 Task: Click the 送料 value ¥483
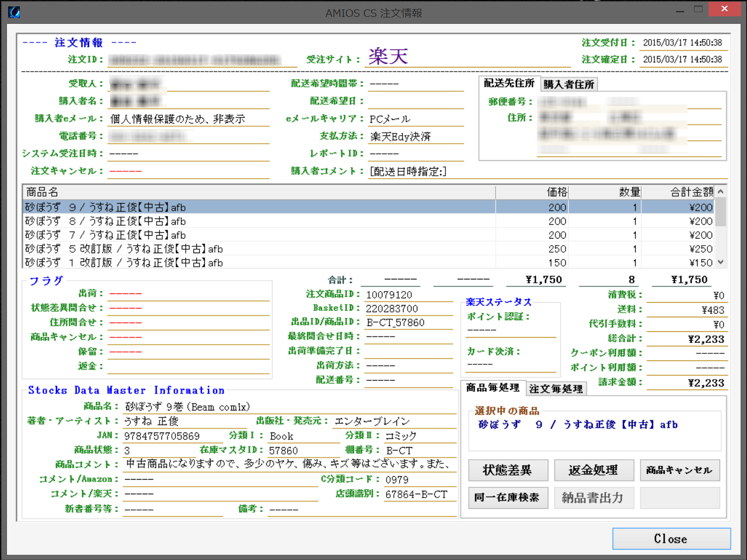[x=686, y=310]
